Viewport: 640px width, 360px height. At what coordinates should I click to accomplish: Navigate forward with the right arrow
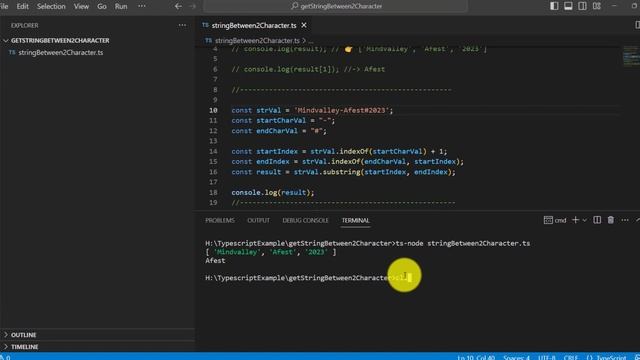(x=192, y=6)
